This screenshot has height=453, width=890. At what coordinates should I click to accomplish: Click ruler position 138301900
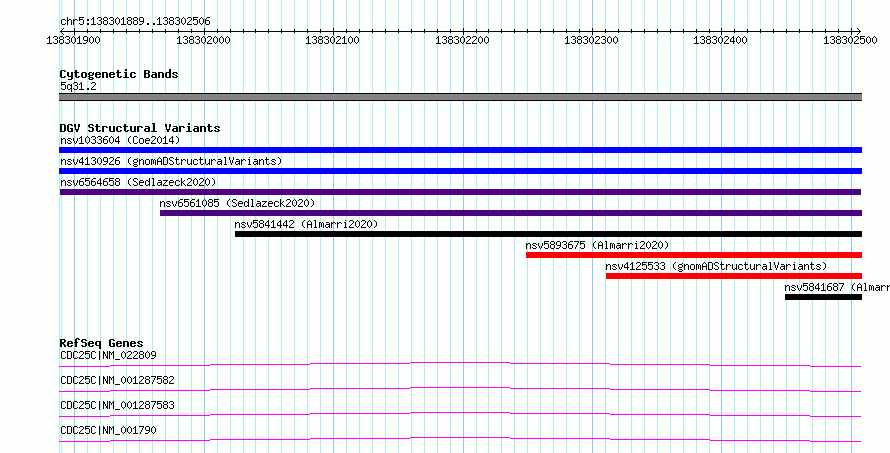coord(74,40)
